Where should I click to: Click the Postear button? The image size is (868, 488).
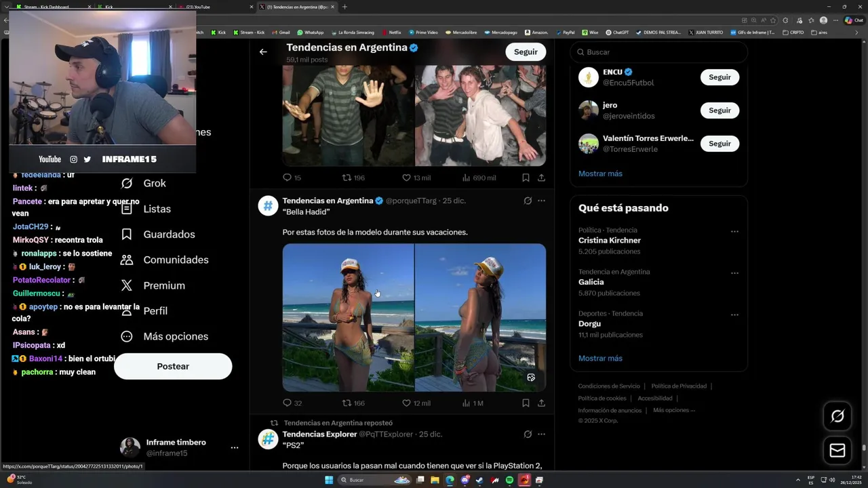pos(173,366)
